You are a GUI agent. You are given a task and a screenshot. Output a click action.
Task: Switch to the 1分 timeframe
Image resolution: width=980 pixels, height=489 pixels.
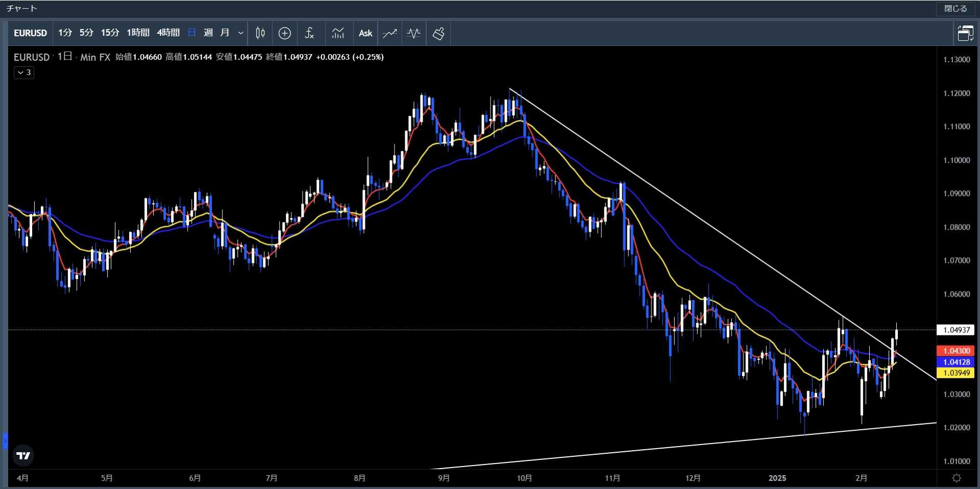pyautogui.click(x=65, y=33)
